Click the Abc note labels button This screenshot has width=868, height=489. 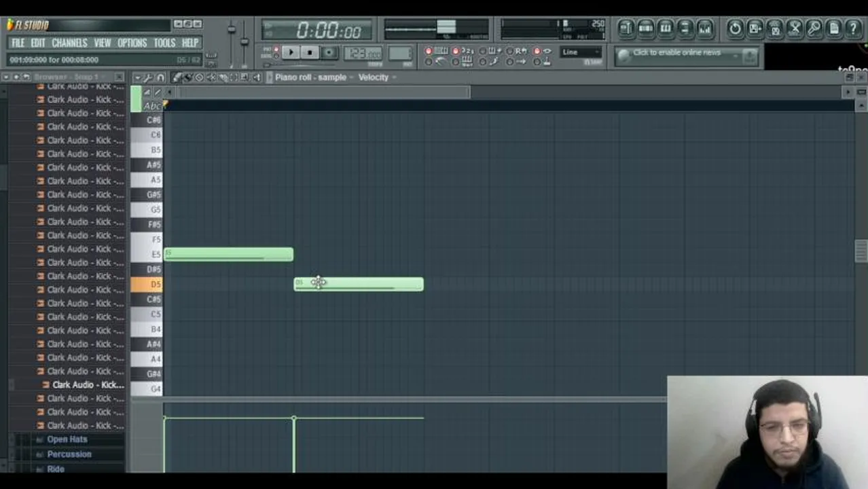(152, 106)
